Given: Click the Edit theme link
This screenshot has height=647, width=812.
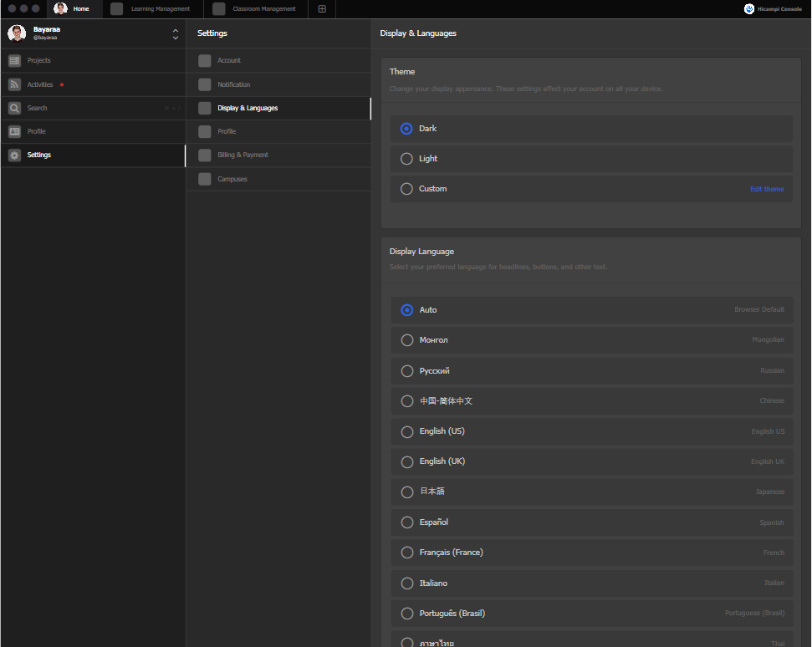Looking at the screenshot, I should click(x=766, y=189).
